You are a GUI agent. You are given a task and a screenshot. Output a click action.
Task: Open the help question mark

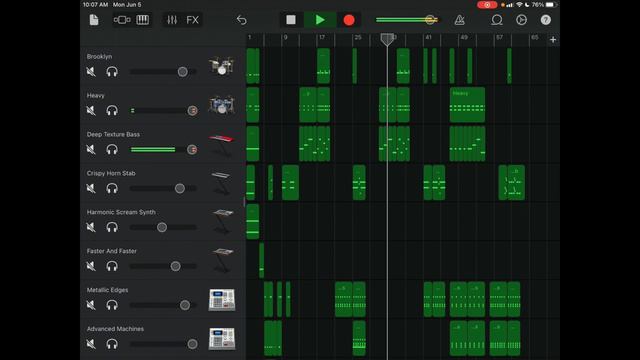[546, 20]
